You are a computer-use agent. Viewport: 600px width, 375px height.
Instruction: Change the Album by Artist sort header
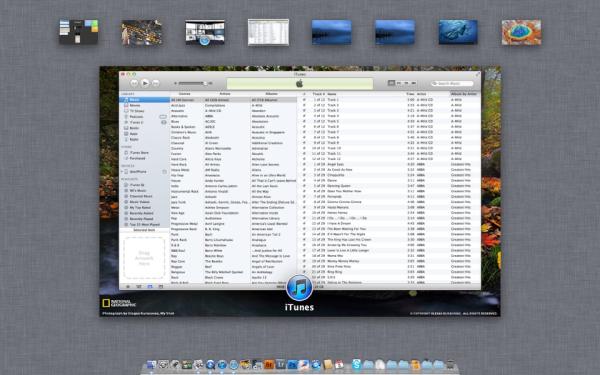465,94
